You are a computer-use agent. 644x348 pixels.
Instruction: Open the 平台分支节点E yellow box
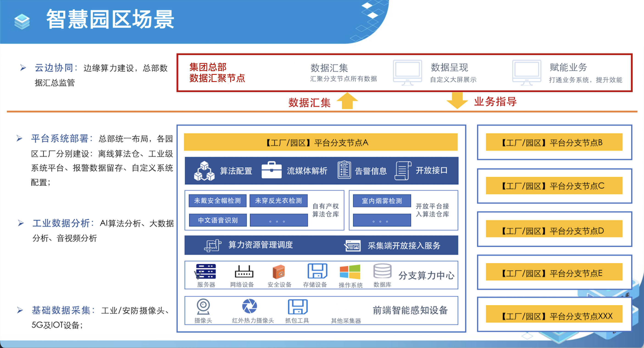tap(554, 272)
